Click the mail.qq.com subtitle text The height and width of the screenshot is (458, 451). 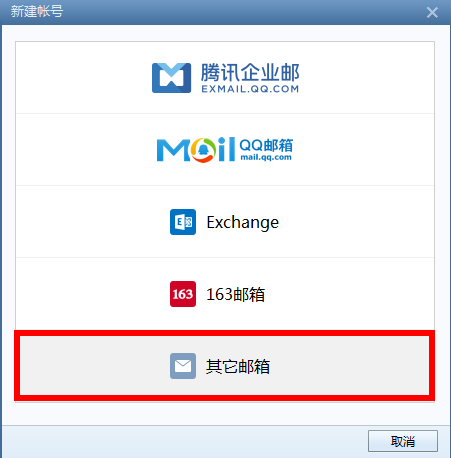point(266,157)
